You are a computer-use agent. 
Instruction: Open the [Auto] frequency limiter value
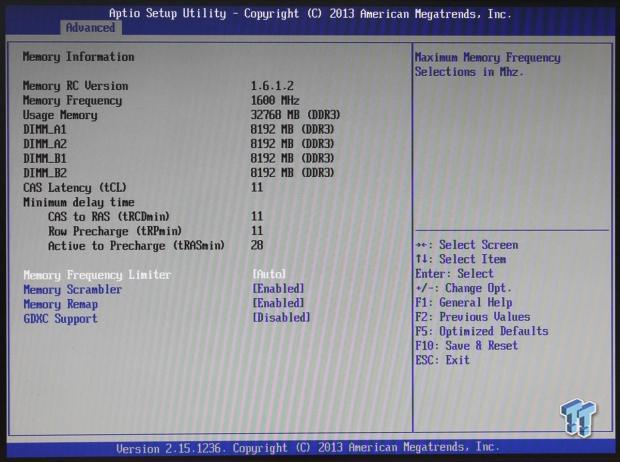[269, 274]
